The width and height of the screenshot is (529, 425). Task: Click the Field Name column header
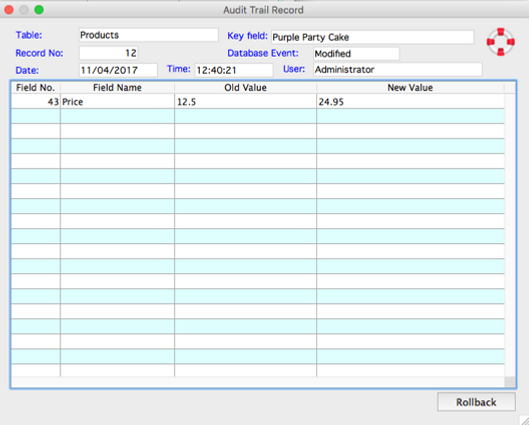117,88
